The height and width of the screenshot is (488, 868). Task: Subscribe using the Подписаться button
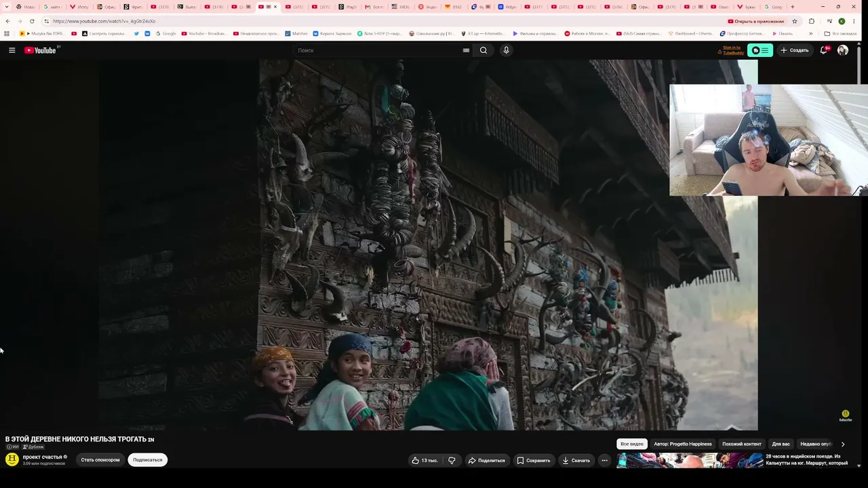tap(147, 460)
